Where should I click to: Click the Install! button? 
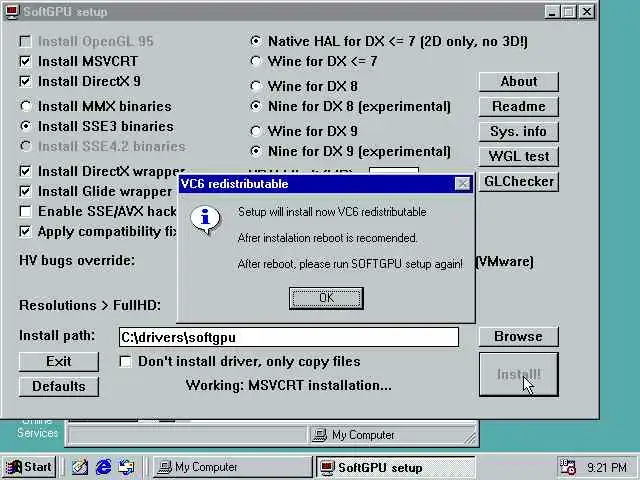(518, 374)
